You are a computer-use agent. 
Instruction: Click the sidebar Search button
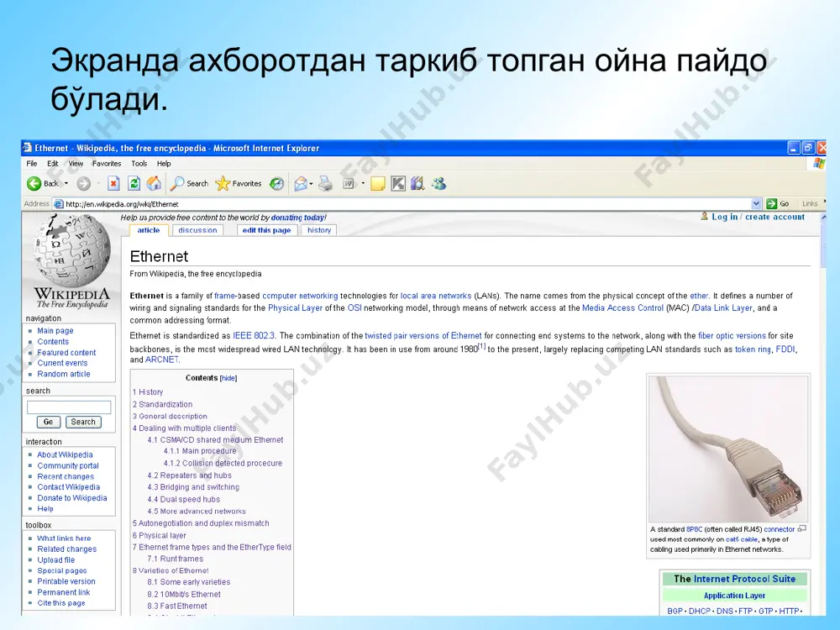(83, 423)
